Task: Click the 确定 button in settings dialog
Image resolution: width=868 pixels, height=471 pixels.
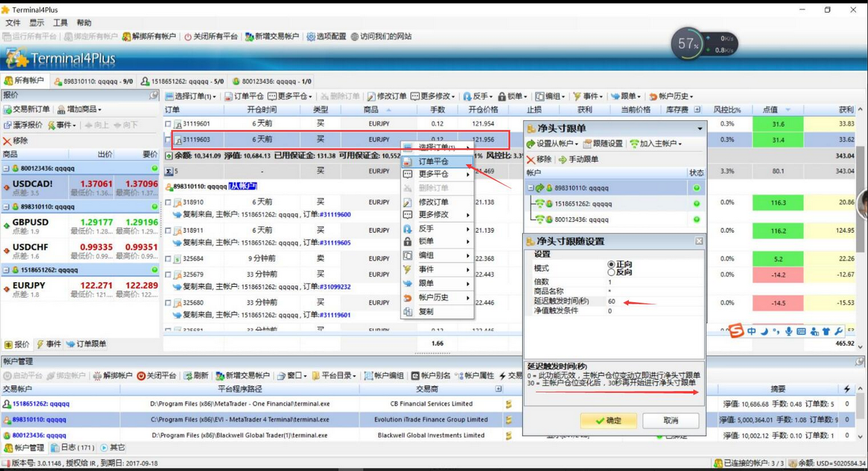Action: [608, 420]
